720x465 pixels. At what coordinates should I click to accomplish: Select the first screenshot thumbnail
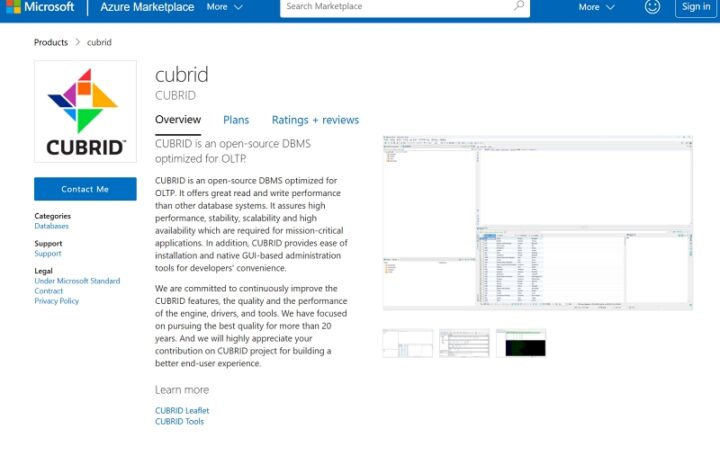408,343
